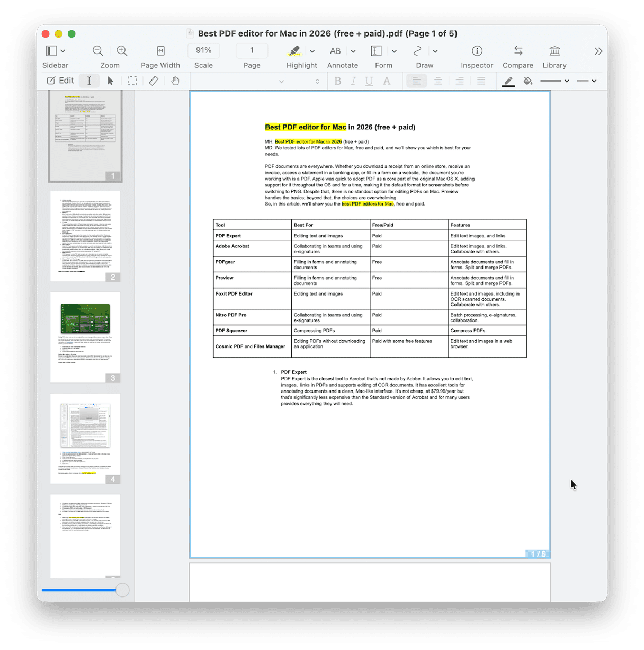644x650 pixels.
Task: Align text left
Action: pyautogui.click(x=416, y=81)
